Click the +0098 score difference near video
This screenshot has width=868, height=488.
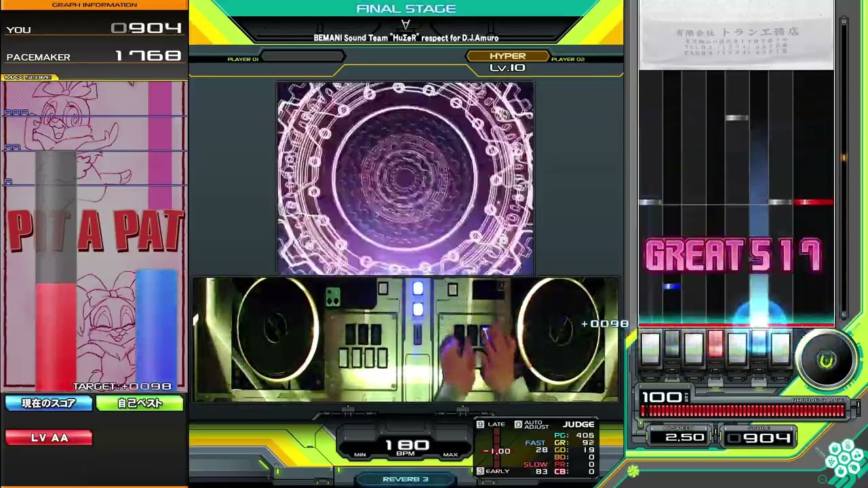[x=605, y=324]
